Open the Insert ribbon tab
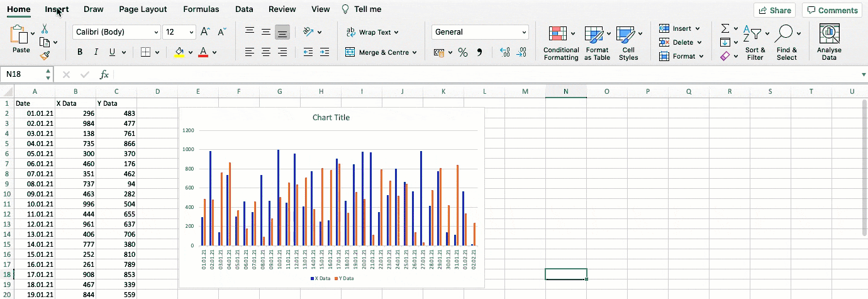868x299 pixels. click(57, 9)
